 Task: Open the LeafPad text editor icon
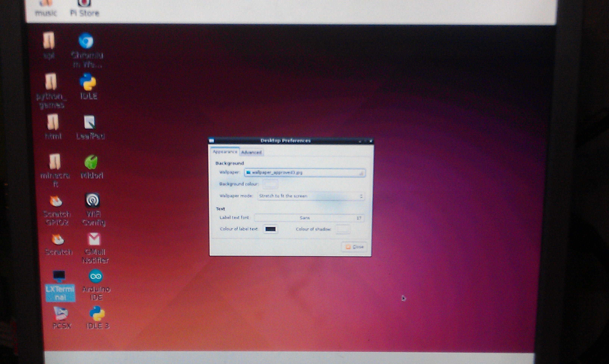[89, 122]
